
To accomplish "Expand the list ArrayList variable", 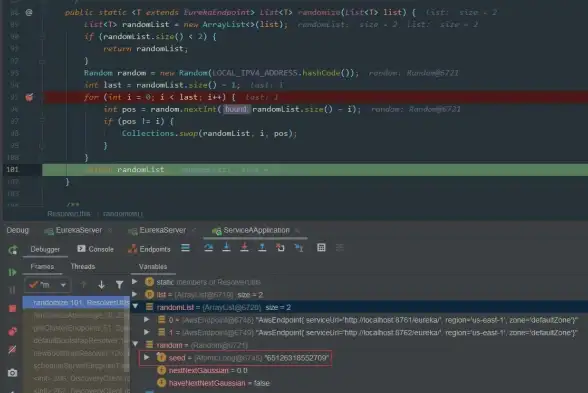I will [135, 294].
